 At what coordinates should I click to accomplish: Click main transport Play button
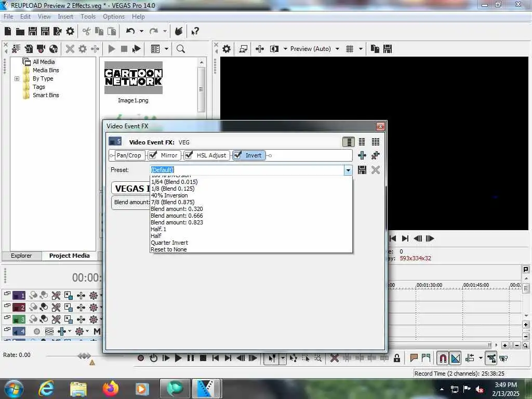[178, 358]
